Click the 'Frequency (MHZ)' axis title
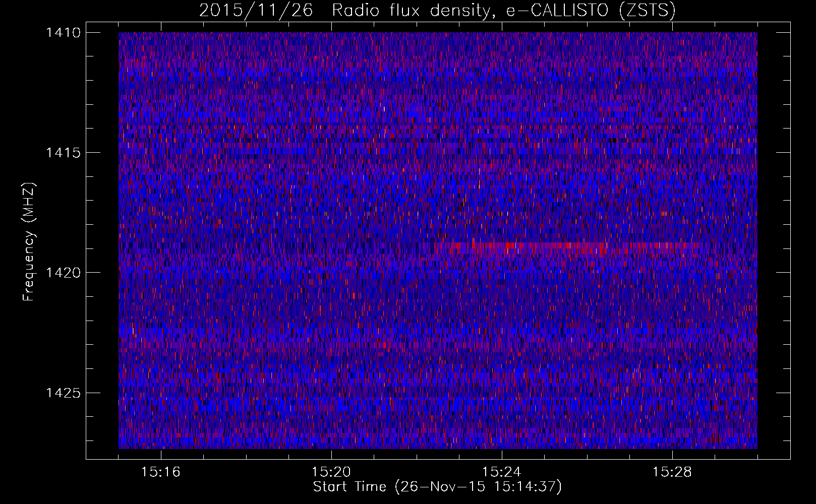 pyautogui.click(x=29, y=242)
